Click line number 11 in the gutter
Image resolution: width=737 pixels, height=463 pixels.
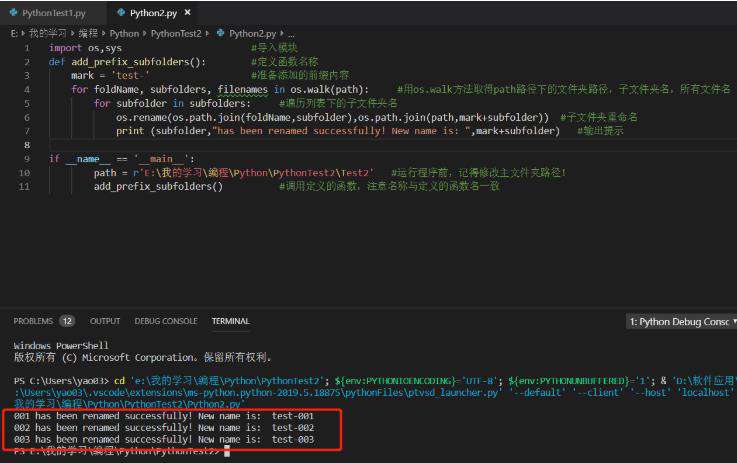tap(24, 187)
